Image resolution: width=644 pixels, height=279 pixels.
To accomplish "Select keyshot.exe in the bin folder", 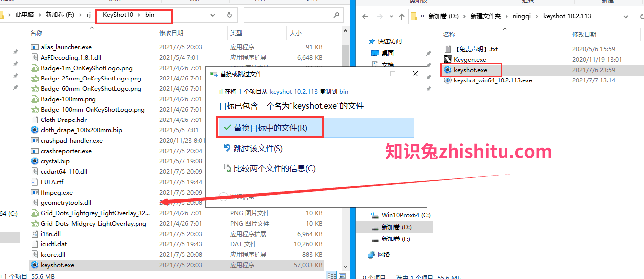I will [177, 265].
